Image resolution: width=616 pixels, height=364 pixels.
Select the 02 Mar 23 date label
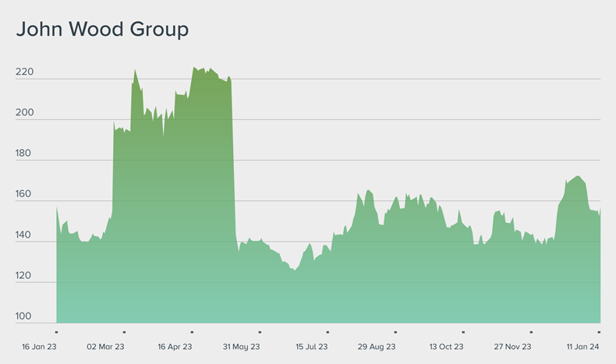click(x=105, y=346)
